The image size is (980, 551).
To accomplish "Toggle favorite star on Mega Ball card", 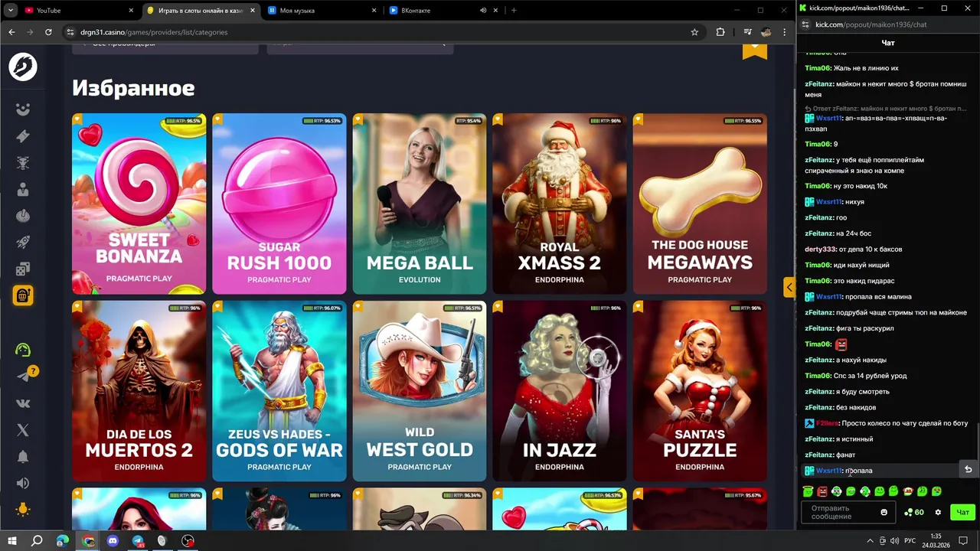I will coord(358,119).
